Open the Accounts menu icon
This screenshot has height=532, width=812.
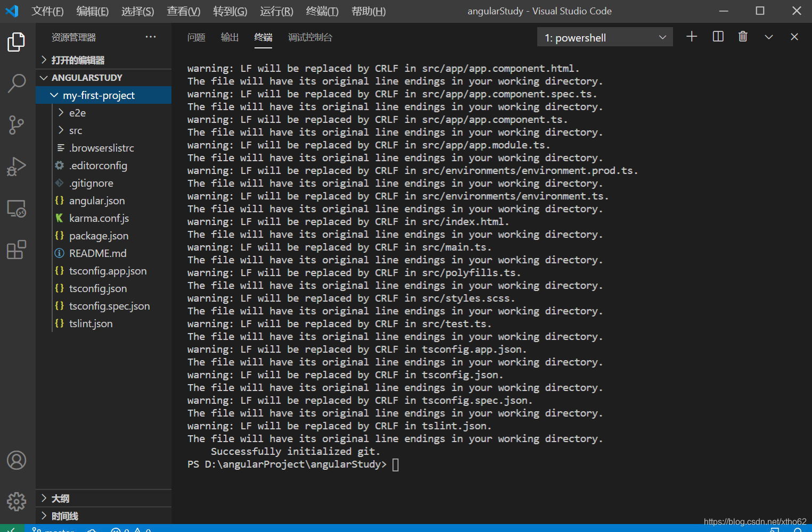(x=17, y=460)
